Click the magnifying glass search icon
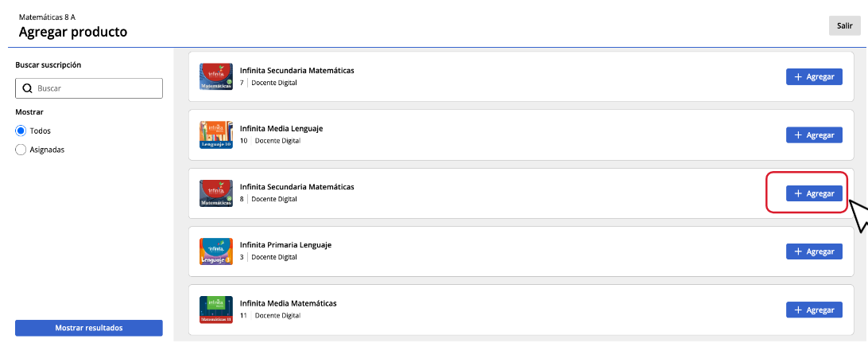 coord(27,88)
